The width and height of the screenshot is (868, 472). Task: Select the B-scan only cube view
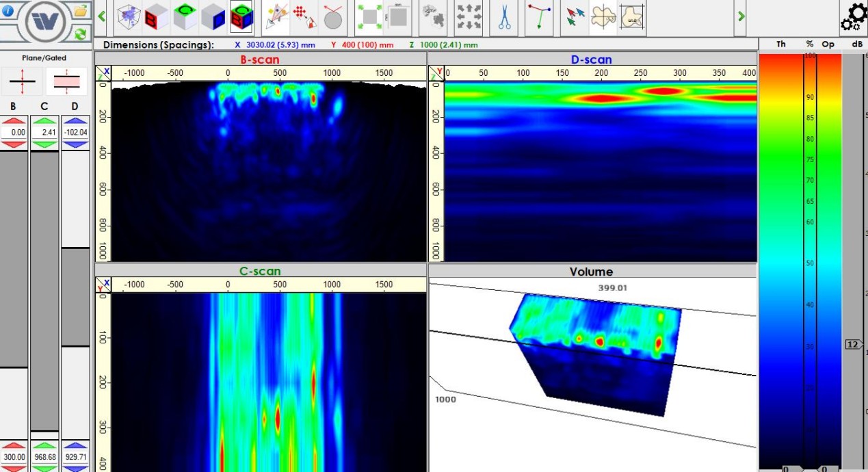point(157,16)
